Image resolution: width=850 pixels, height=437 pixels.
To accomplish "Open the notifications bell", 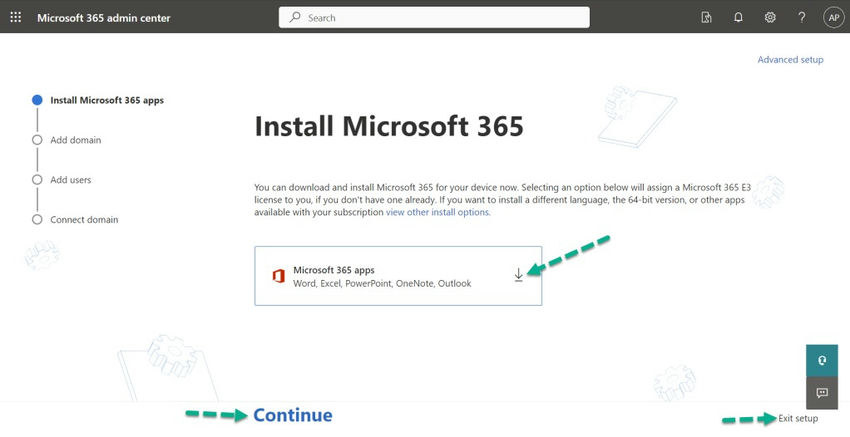I will 738,17.
